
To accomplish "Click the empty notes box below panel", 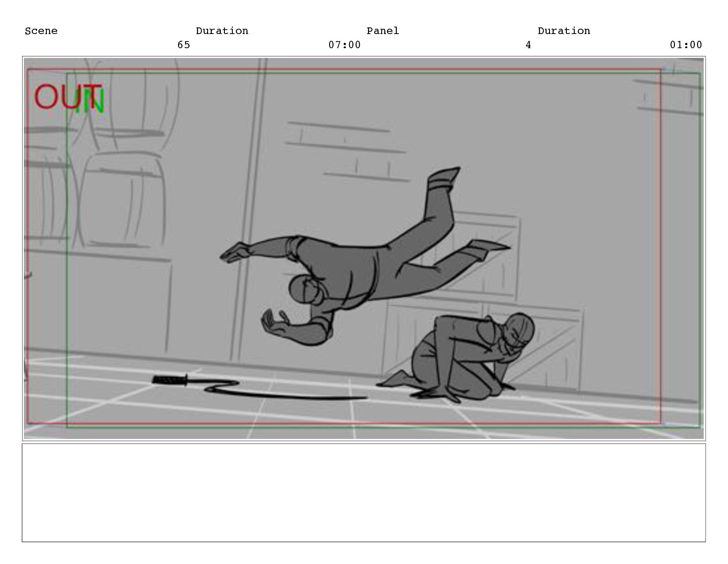I will tap(364, 492).
